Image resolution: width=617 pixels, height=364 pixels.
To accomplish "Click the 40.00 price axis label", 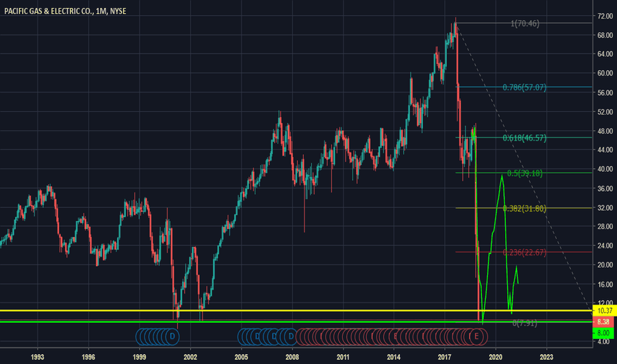I will click(605, 169).
